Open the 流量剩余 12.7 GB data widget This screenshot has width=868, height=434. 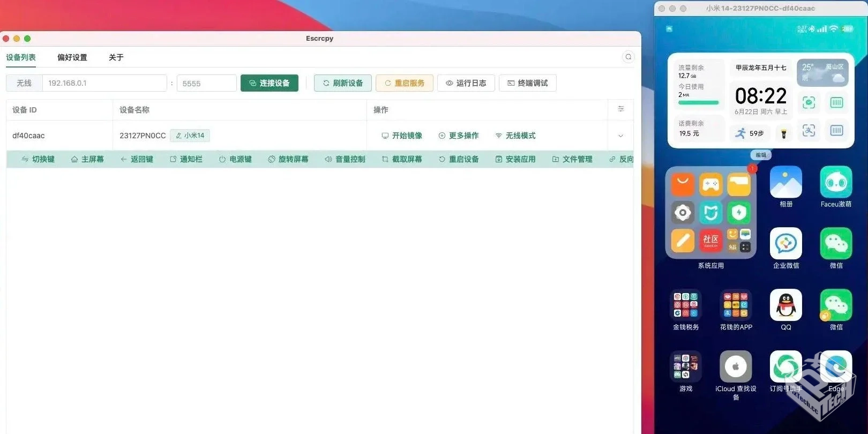[x=699, y=85]
